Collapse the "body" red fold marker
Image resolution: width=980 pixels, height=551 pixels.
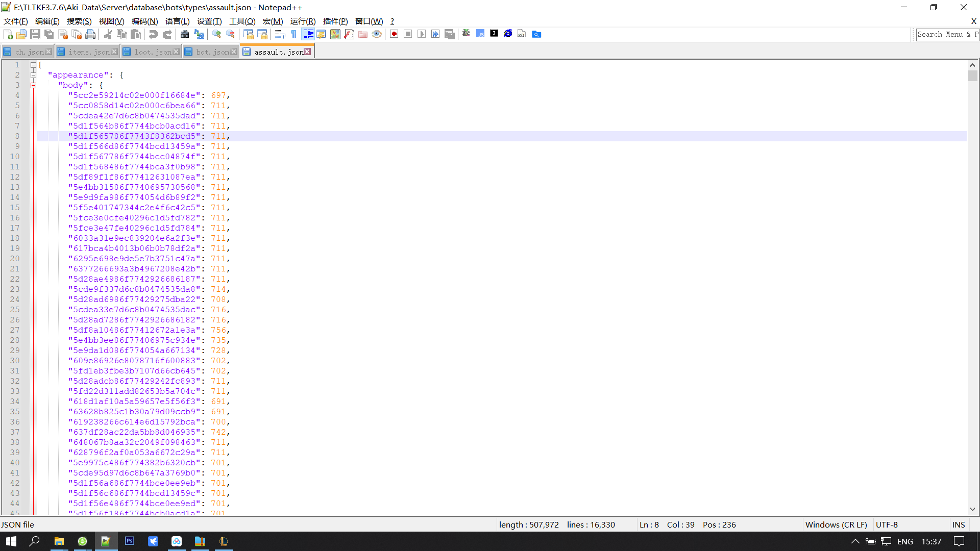click(33, 85)
